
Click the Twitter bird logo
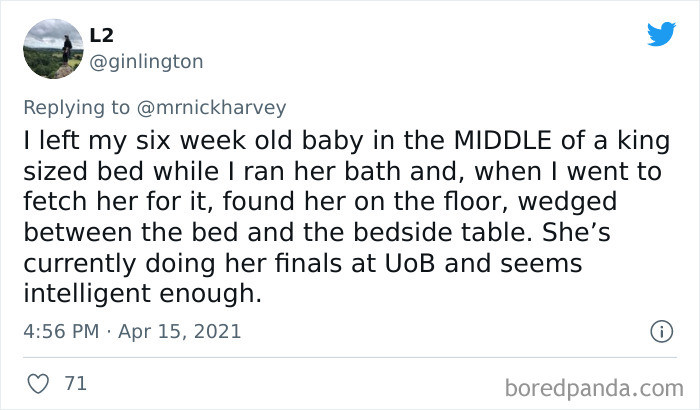coord(661,33)
